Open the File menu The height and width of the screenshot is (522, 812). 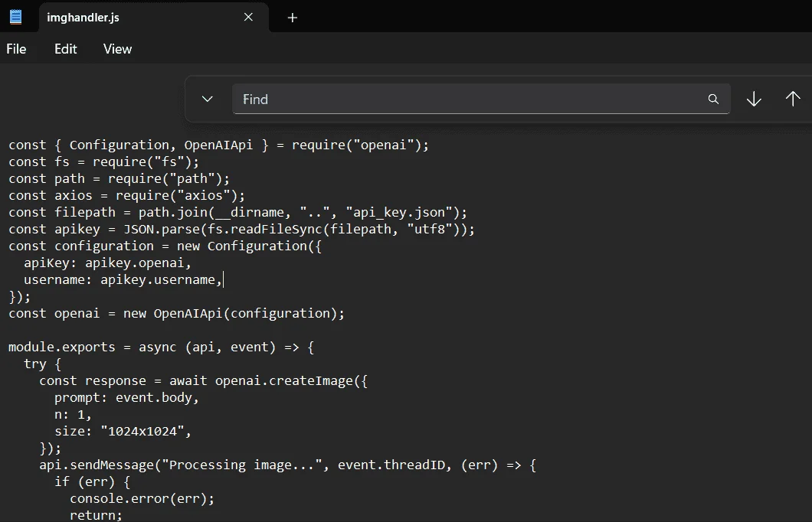16,49
